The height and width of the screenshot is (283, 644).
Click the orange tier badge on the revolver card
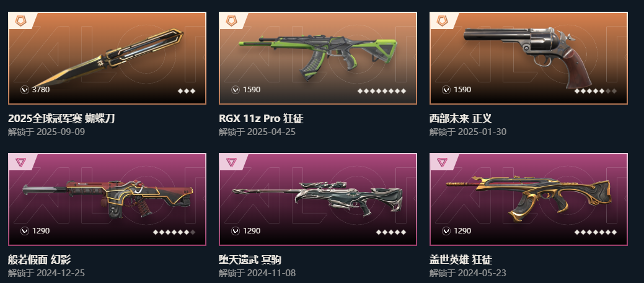pyautogui.click(x=442, y=21)
